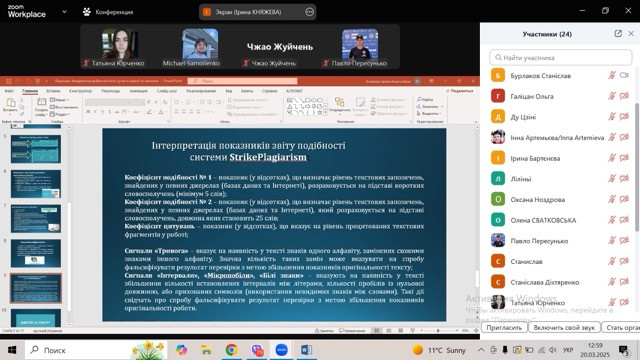This screenshot has height=360, width=640.
Task: Toggle Заметки notes pane in status bar
Action: [324, 331]
